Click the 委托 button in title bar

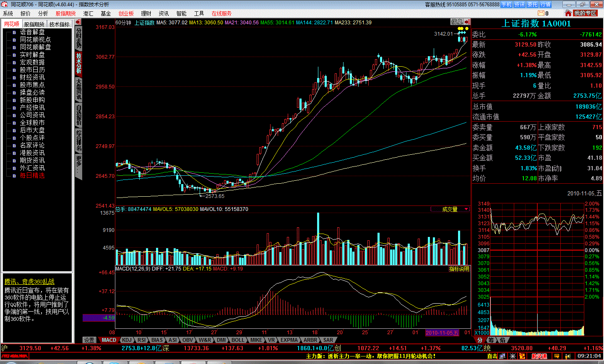(533, 5)
